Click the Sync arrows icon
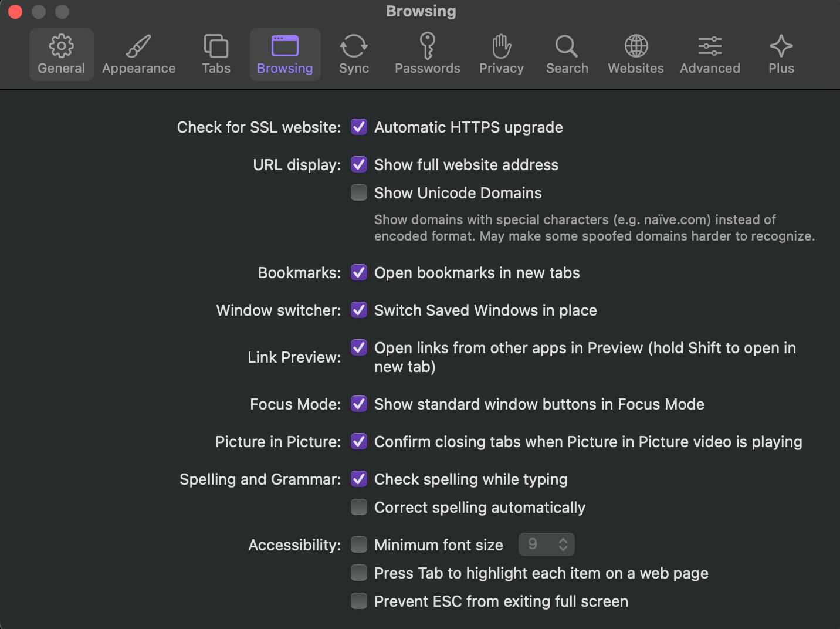The height and width of the screenshot is (629, 840). [x=354, y=46]
